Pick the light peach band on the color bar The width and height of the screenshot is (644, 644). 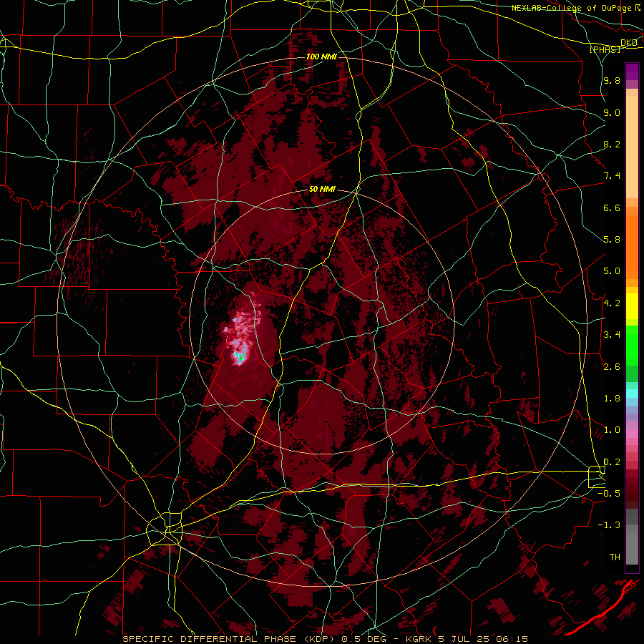point(632,148)
